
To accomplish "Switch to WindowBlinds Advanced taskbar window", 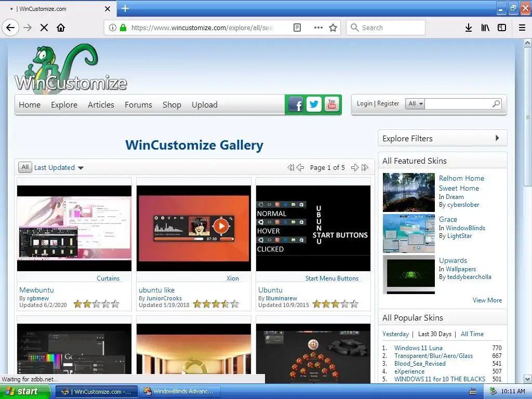I will point(180,392).
